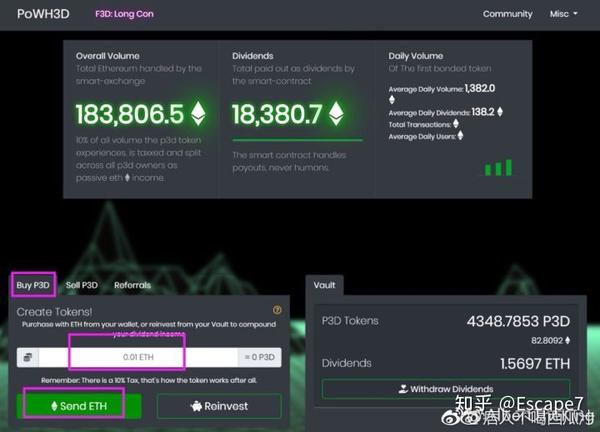Click the Send ETH button
Screen dimensions: 600x432
click(x=79, y=406)
